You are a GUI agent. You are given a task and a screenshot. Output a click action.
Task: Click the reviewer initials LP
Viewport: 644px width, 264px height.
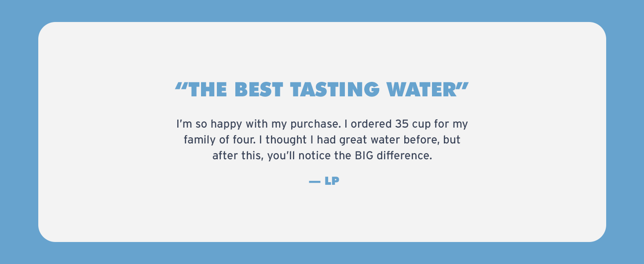click(x=332, y=181)
